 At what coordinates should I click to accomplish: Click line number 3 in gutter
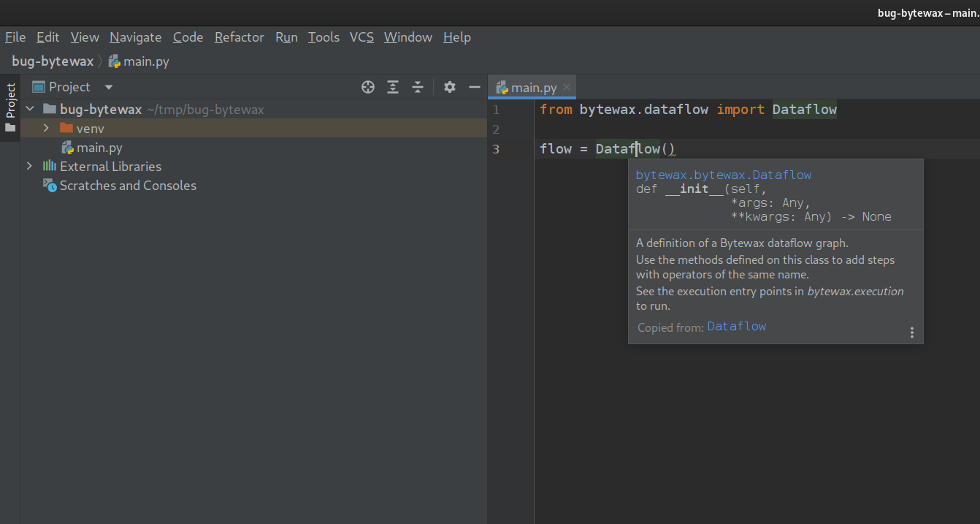pos(497,149)
